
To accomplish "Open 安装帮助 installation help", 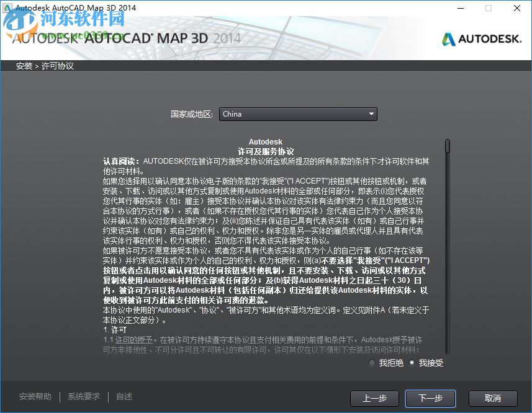I will coord(35,396).
